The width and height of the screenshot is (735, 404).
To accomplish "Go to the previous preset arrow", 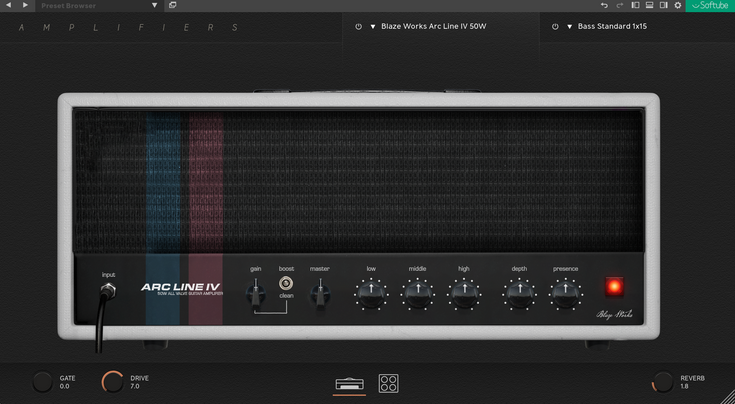I will click(x=8, y=5).
